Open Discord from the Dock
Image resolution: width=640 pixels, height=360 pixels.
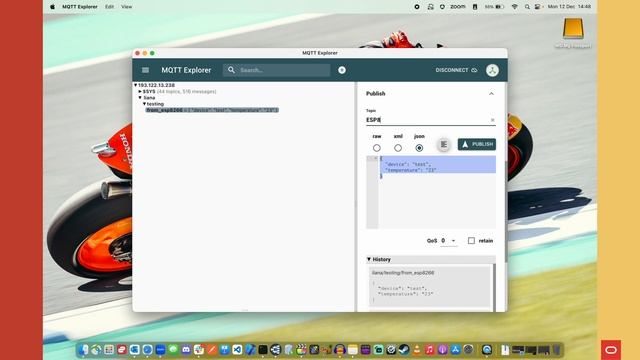coord(186,350)
